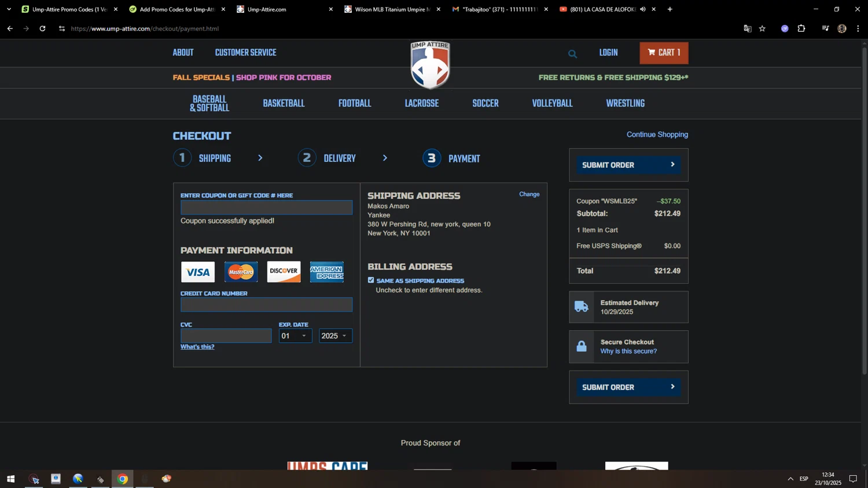The image size is (868, 488).
Task: Click the estimated delivery truck icon
Action: pos(582,307)
